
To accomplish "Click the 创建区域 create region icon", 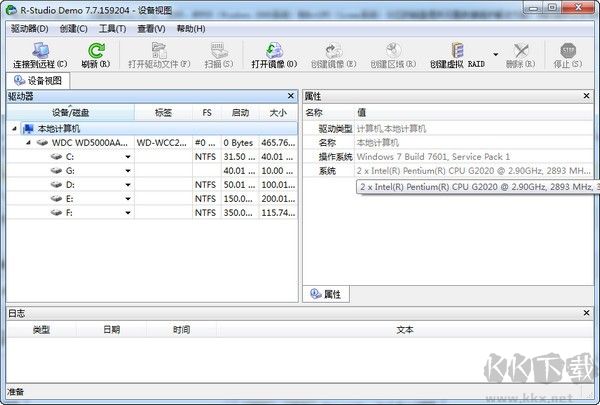I will click(393, 50).
